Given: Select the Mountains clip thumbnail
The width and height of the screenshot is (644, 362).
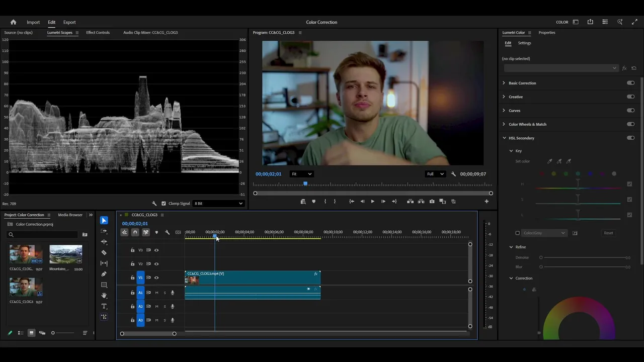Looking at the screenshot, I should pyautogui.click(x=65, y=254).
